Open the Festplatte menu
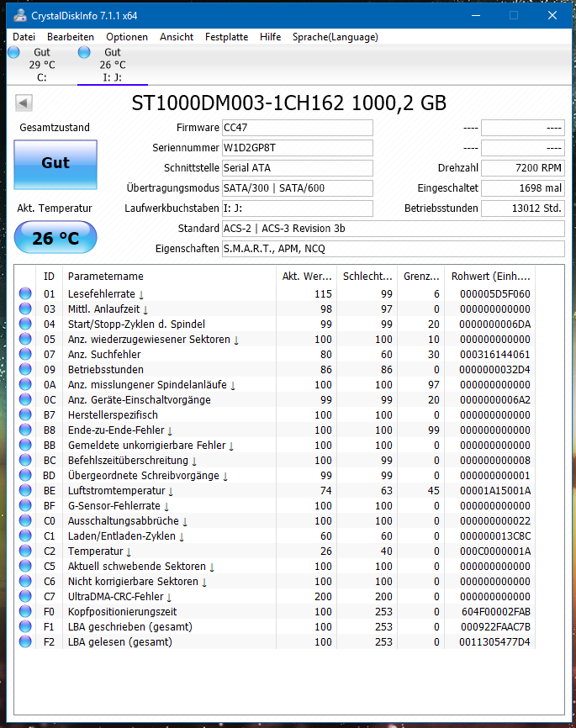 click(x=227, y=37)
